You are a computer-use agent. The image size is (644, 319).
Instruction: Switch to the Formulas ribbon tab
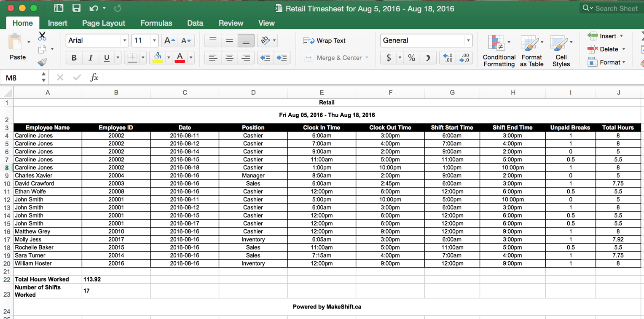(x=156, y=23)
